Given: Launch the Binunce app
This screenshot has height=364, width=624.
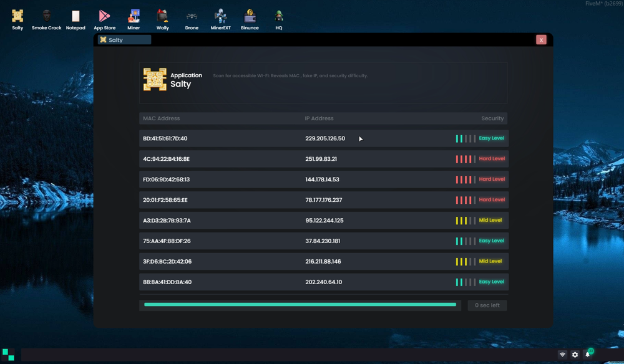Looking at the screenshot, I should (x=250, y=19).
